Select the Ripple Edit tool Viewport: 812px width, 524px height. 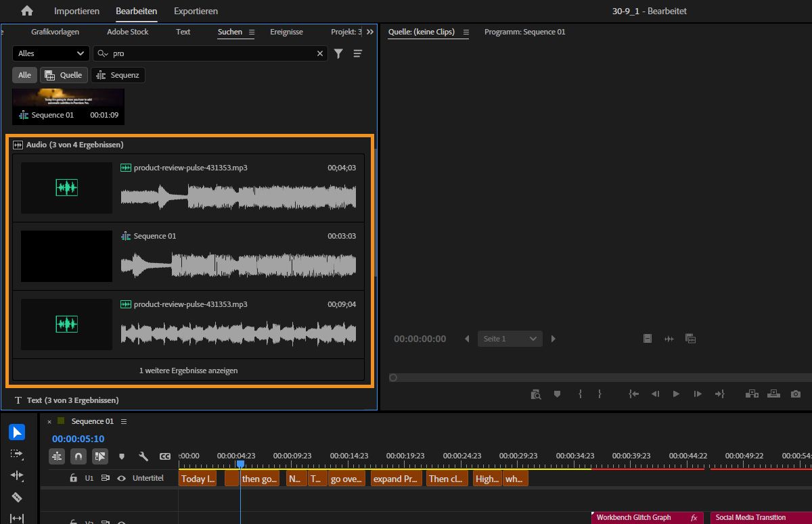click(17, 475)
